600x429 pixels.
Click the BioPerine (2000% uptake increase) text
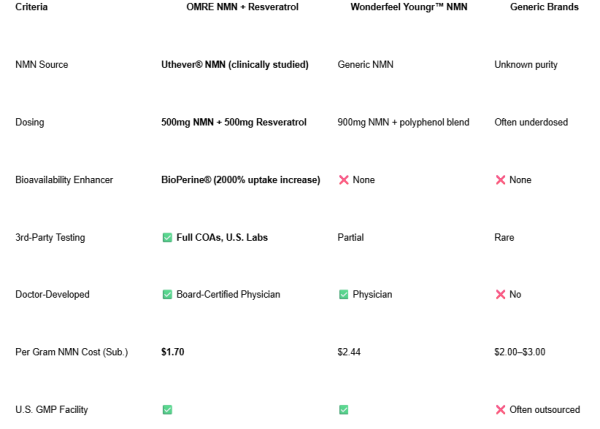tap(241, 180)
